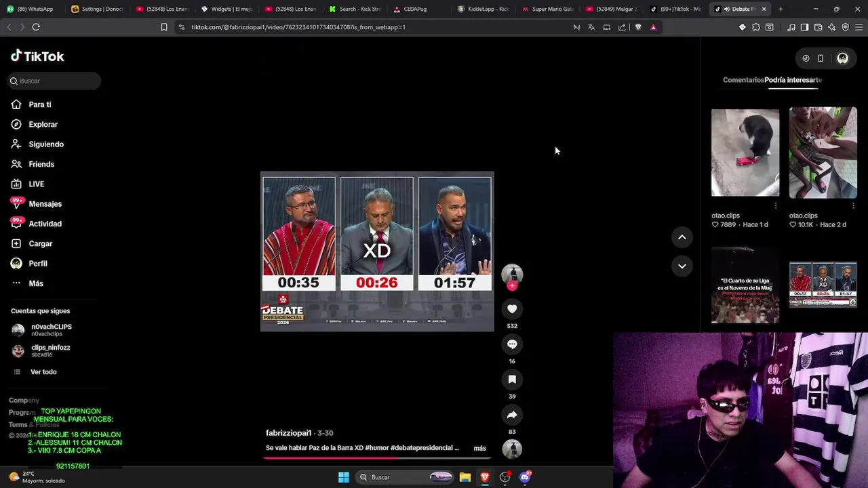The width and height of the screenshot is (868, 488).
Task: Share video using the arrow icon
Action: (512, 415)
